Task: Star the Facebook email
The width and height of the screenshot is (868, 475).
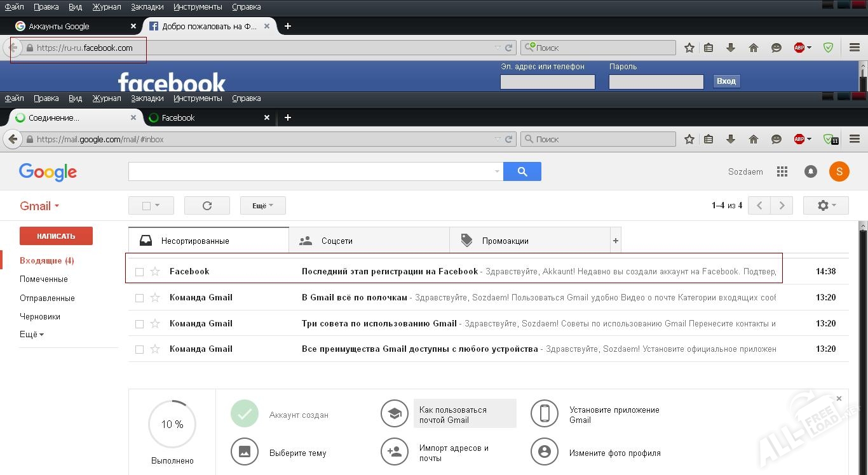Action: point(155,272)
